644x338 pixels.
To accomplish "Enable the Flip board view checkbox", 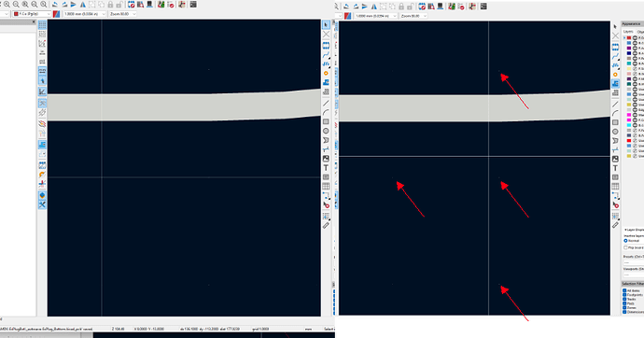I will 625,247.
